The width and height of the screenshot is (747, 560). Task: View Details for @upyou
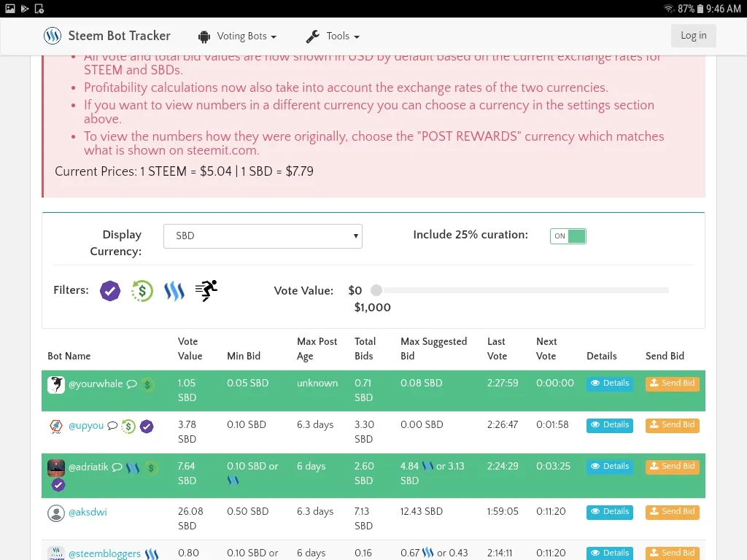(x=610, y=425)
